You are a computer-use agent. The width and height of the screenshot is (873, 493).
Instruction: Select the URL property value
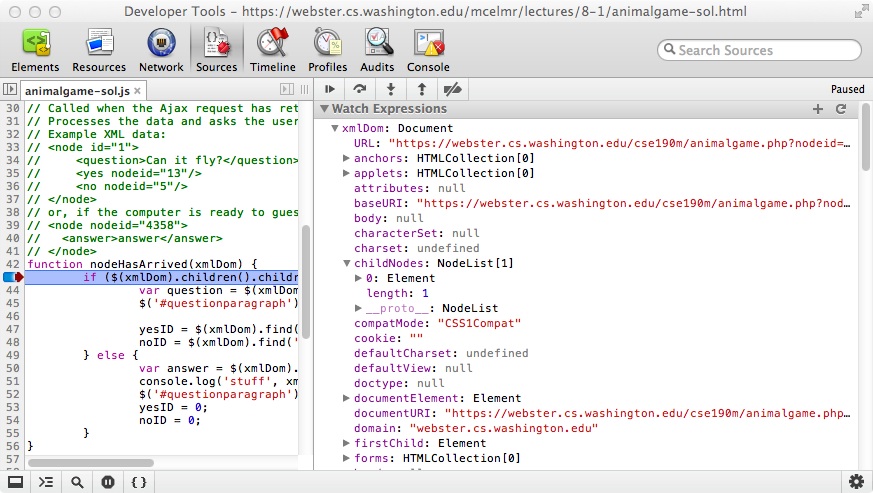[x=620, y=143]
